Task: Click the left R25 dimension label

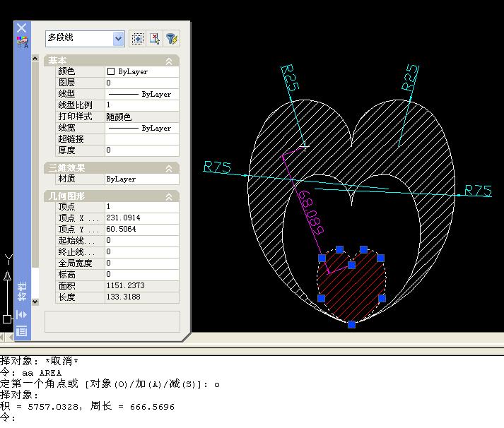Action: (x=290, y=78)
